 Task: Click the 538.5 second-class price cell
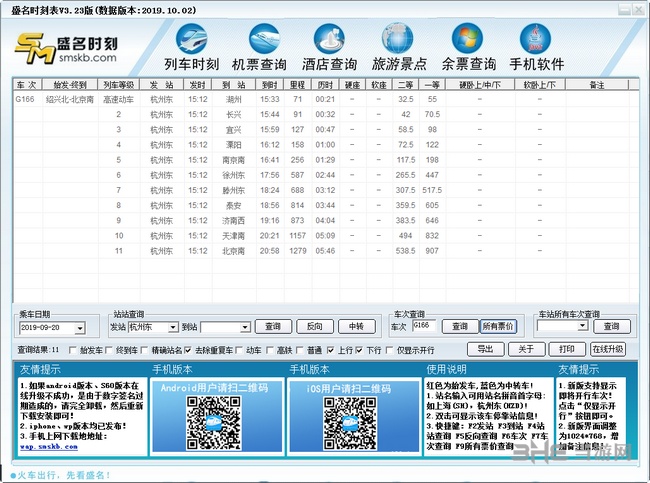click(x=405, y=251)
